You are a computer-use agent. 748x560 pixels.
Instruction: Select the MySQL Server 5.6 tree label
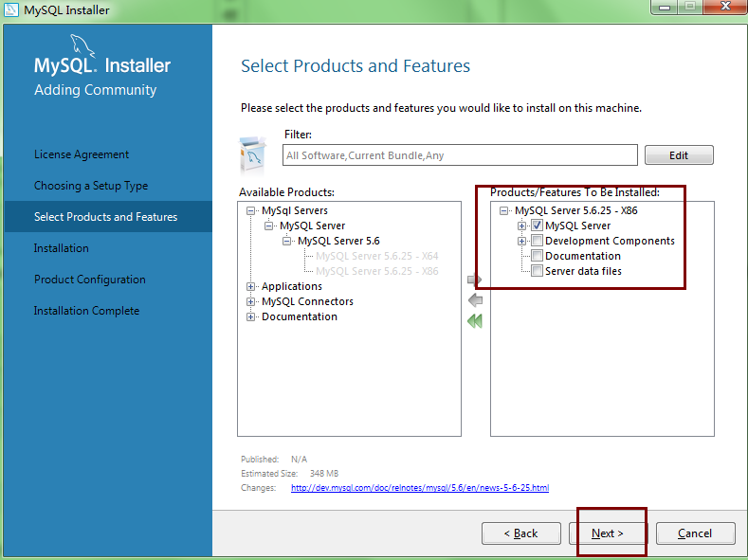click(x=338, y=242)
